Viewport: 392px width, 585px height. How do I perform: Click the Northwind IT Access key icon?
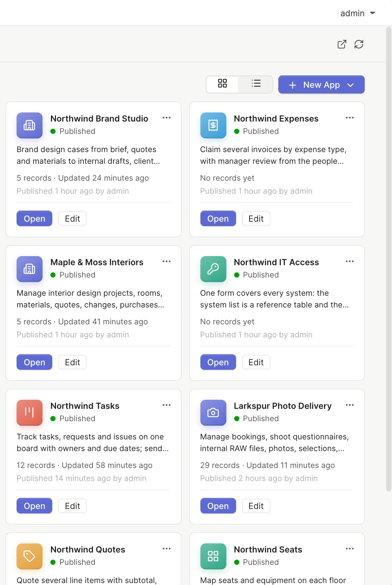click(x=213, y=269)
